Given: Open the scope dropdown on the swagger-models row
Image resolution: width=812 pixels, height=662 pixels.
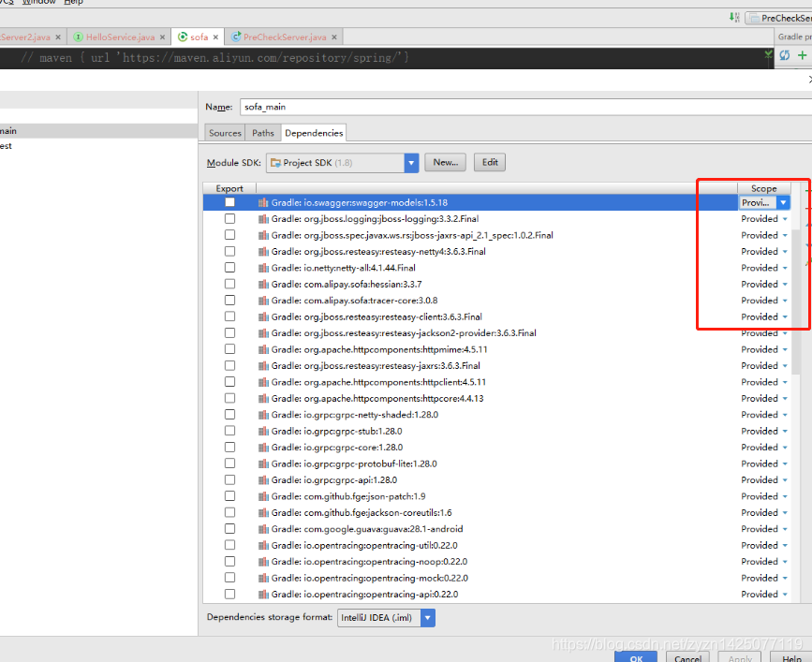Looking at the screenshot, I should pos(783,202).
